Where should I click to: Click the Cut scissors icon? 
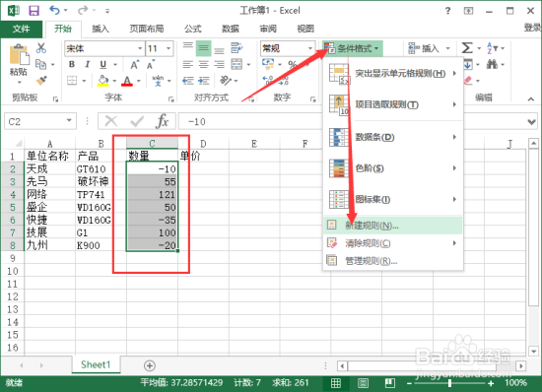[x=41, y=48]
